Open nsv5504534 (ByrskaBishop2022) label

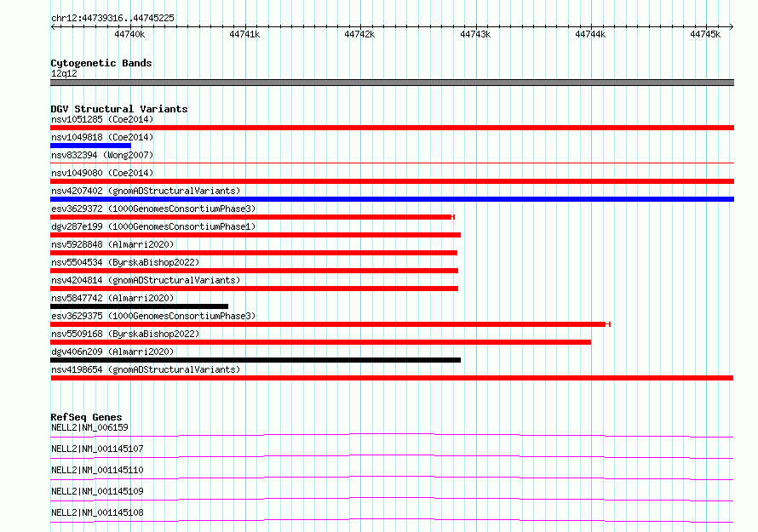point(125,262)
